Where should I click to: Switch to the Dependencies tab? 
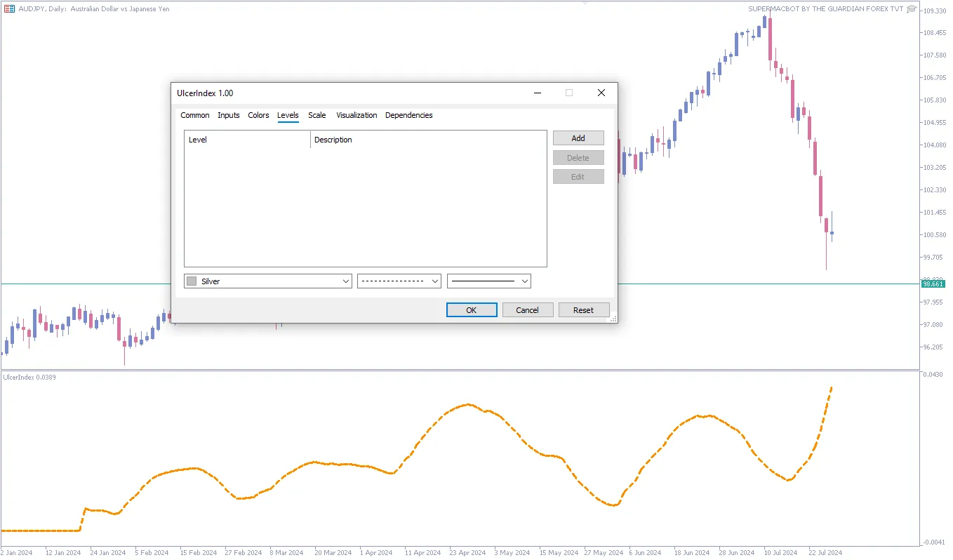click(409, 115)
